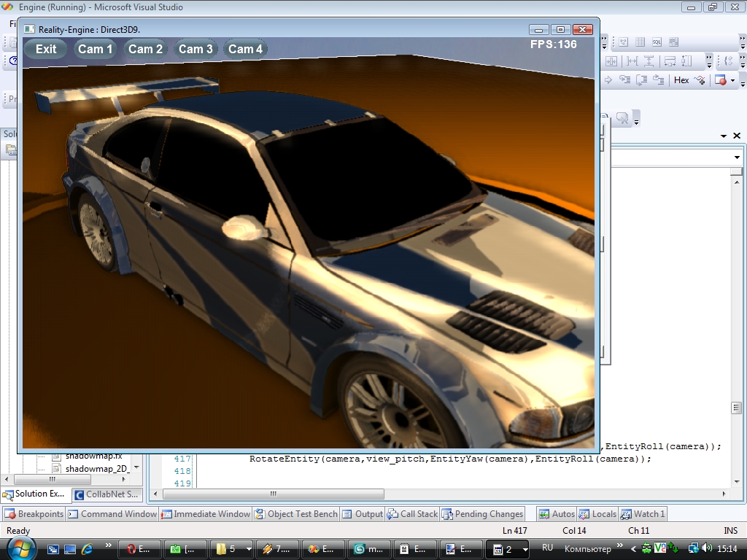Click the Exit button in Reality-Engine
The image size is (747, 560).
[x=45, y=49]
